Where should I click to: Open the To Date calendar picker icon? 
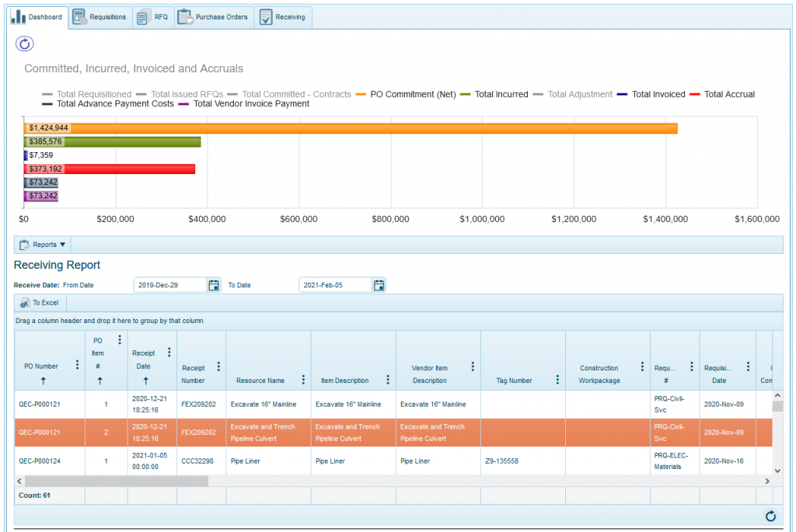[x=379, y=285]
